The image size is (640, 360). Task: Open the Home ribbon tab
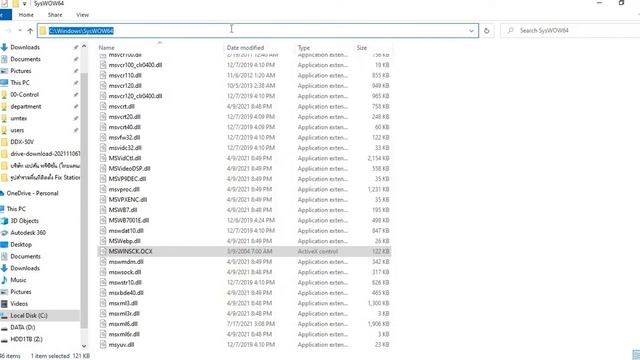coord(26,15)
